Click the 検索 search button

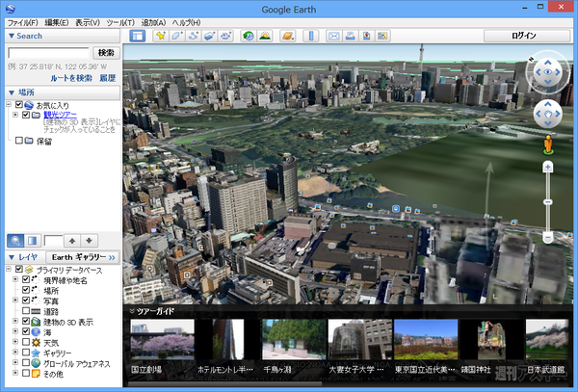[x=105, y=52]
